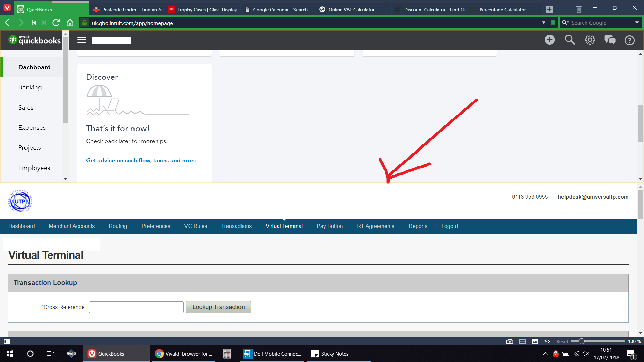Open QuickBooks search magnifier
Screen dimensions: 644x362
(x=570, y=40)
